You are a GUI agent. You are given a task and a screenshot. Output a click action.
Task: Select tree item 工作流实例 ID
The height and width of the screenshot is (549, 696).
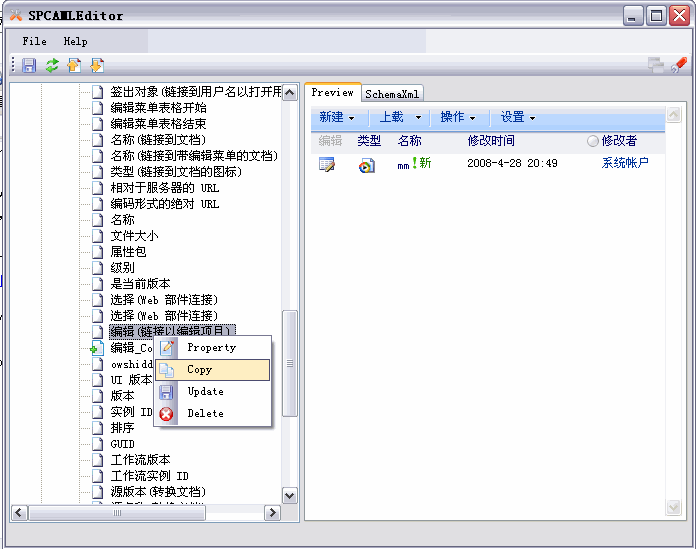click(x=150, y=476)
